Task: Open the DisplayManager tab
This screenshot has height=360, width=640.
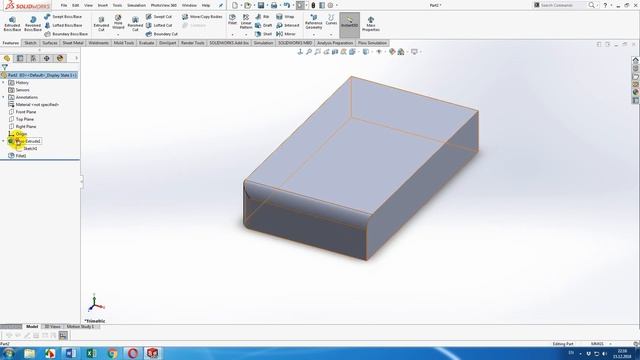Action: (60, 58)
